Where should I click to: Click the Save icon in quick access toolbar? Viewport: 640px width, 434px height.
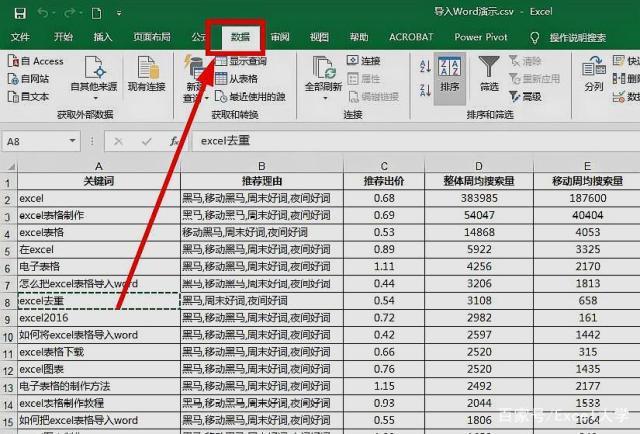pos(20,13)
